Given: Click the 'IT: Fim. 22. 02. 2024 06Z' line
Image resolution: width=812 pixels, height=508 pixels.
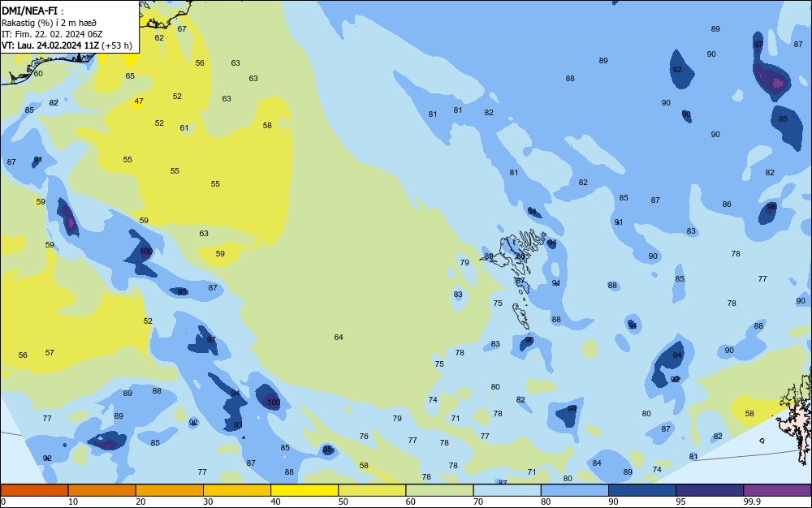Looking at the screenshot, I should coord(52,34).
